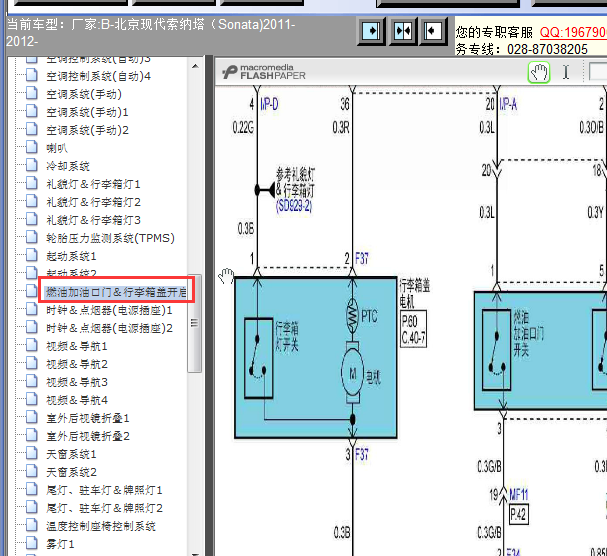The width and height of the screenshot is (607, 556).
Task: Open tree item 时钟&点烟器(电源插座)1
Action: [109, 310]
